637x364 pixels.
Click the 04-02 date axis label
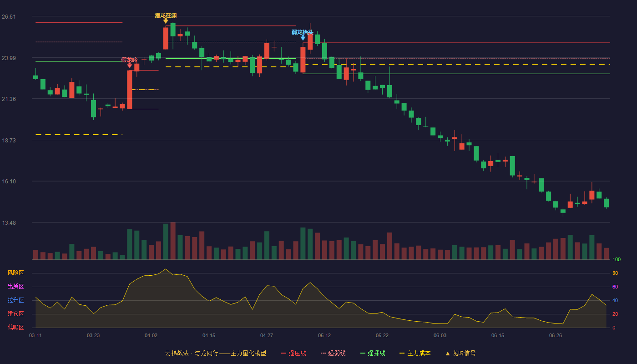tap(151, 335)
